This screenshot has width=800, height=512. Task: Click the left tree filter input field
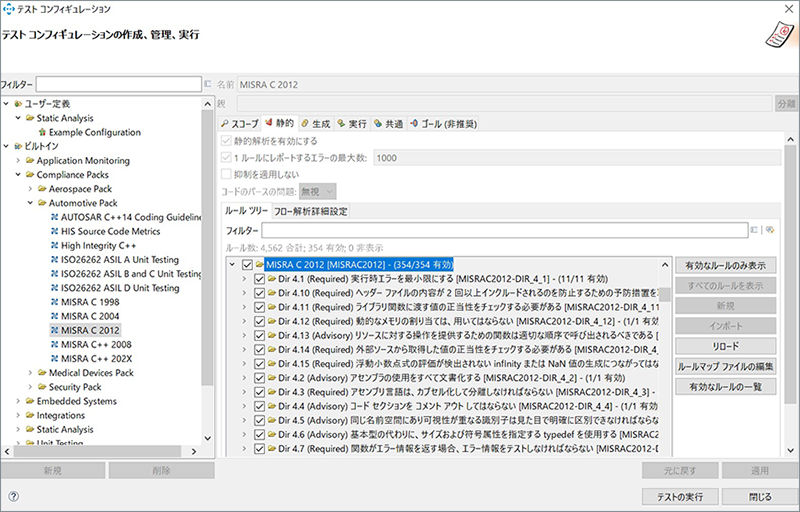(119, 84)
